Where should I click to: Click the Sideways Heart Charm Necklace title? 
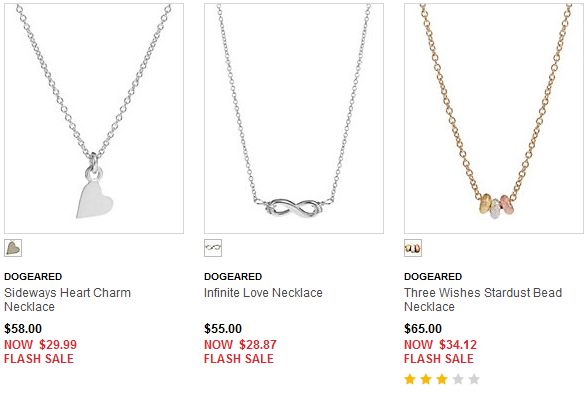tap(68, 300)
